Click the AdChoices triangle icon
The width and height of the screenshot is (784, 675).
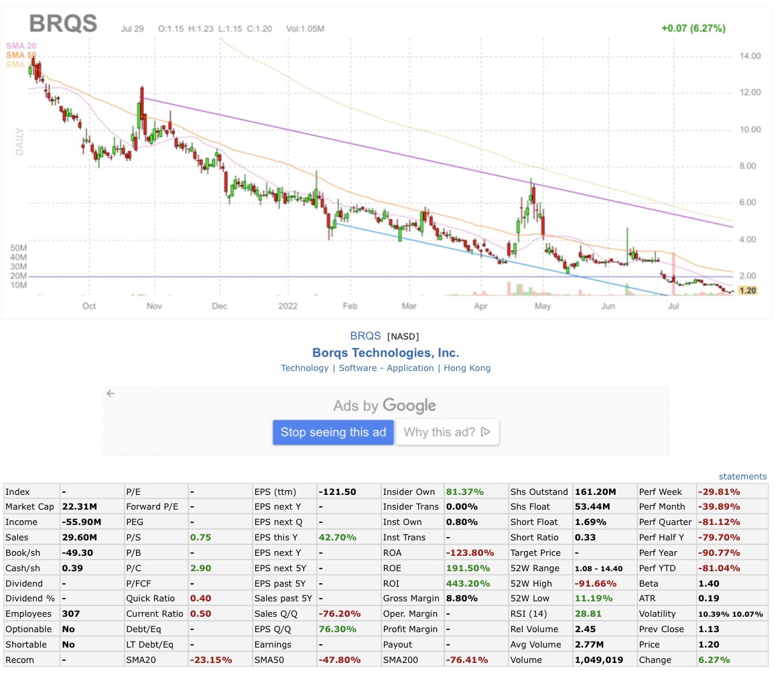click(486, 432)
